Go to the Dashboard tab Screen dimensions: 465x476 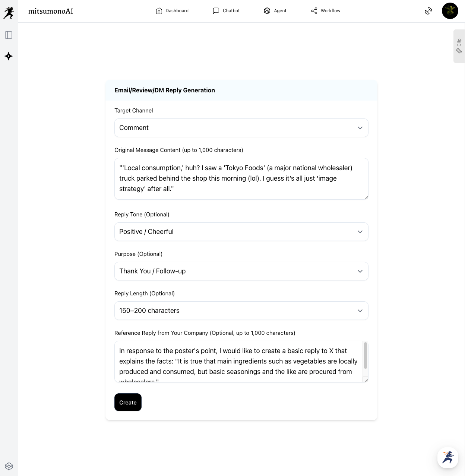[x=172, y=11]
